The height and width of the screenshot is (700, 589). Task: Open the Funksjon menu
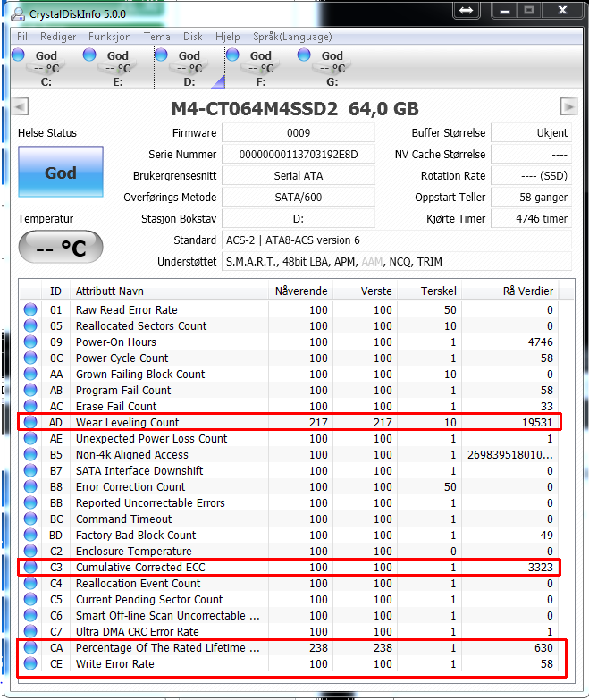(x=110, y=37)
